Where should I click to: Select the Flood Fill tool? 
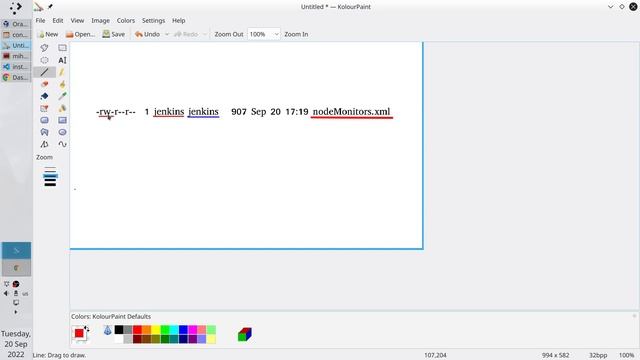pyautogui.click(x=44, y=96)
